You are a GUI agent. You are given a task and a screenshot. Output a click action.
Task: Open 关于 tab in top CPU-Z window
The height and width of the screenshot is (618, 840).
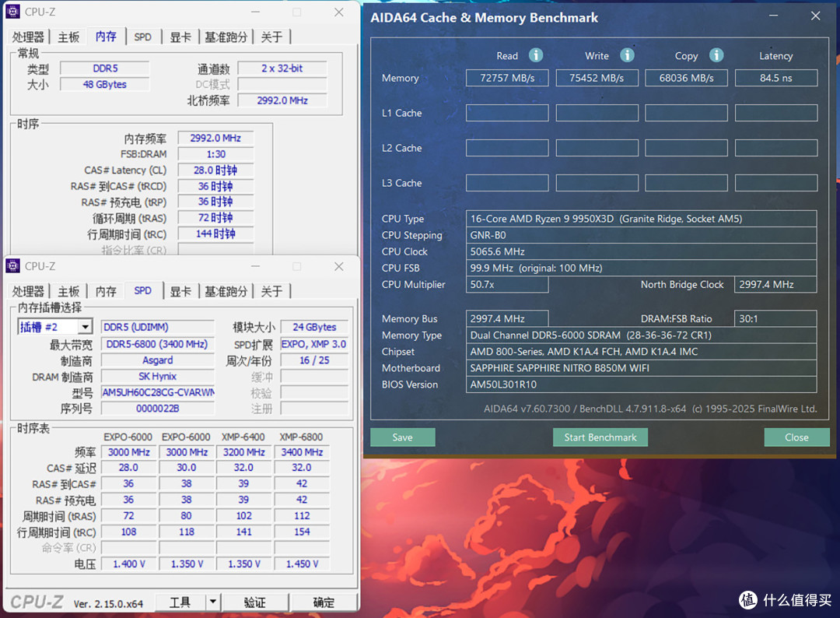[271, 37]
